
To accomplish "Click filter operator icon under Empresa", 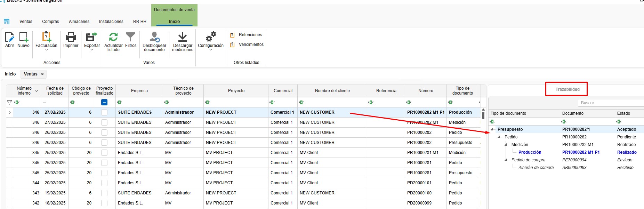I will coord(120,102).
